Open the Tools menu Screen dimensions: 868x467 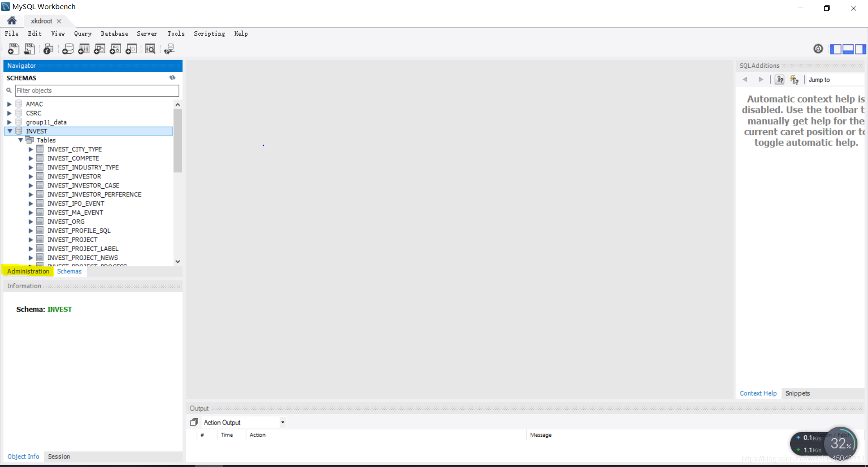coord(176,33)
